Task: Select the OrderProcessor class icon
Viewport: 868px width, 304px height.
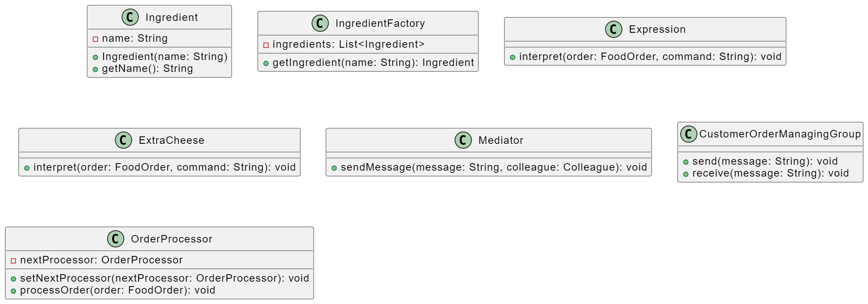Action: click(x=115, y=239)
